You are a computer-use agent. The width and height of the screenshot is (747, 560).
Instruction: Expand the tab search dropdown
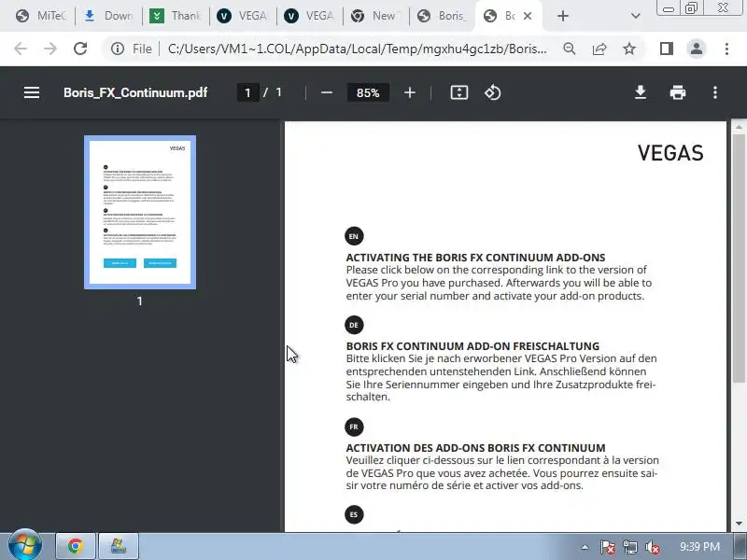click(635, 16)
